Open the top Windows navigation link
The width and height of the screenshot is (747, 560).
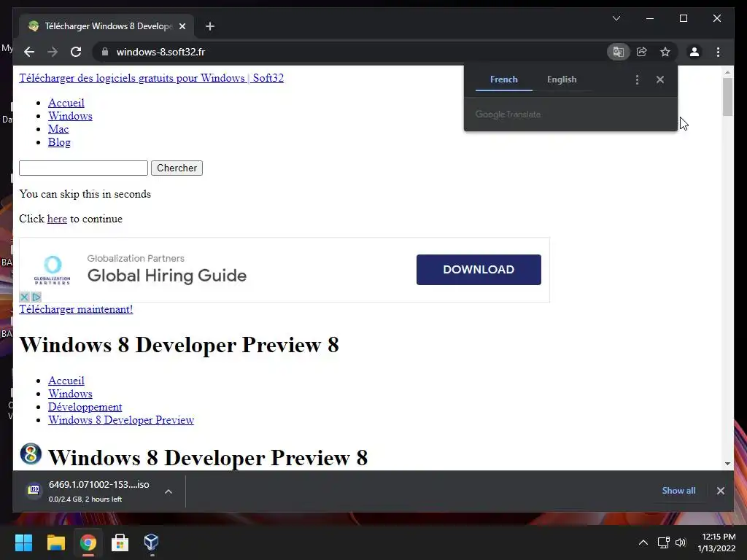70,116
